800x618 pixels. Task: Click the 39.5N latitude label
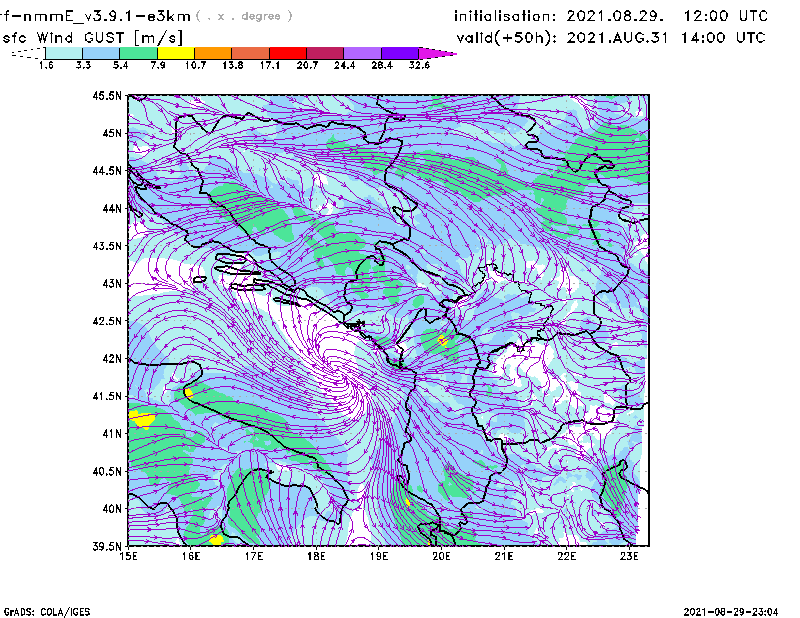107,547
